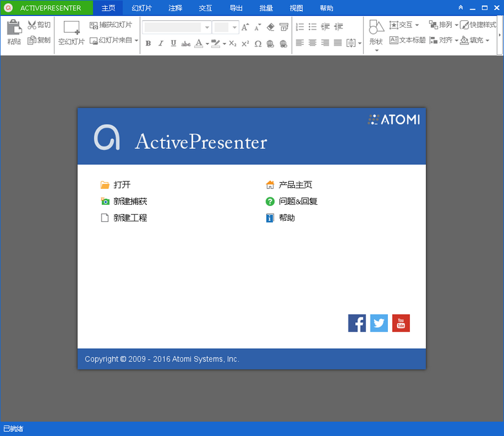Screen dimensions: 504x436
Task: Toggle italic formatting
Action: coord(160,43)
